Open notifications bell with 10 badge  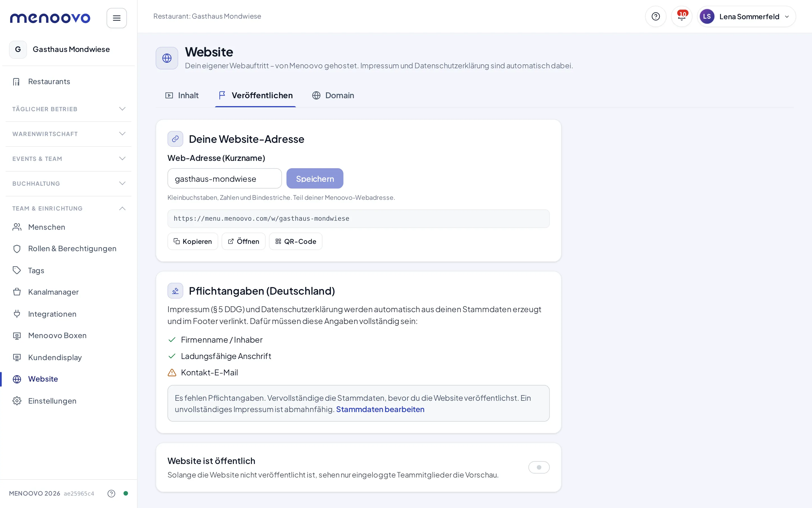[681, 16]
